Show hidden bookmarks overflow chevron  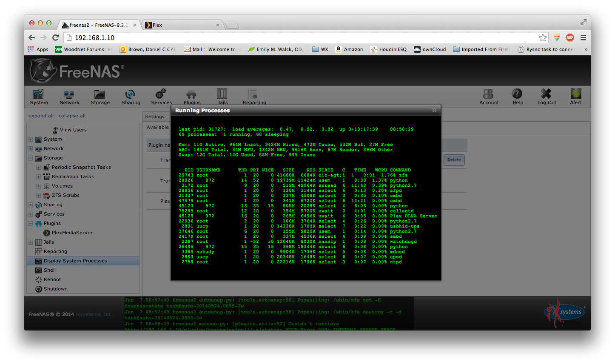click(x=586, y=49)
